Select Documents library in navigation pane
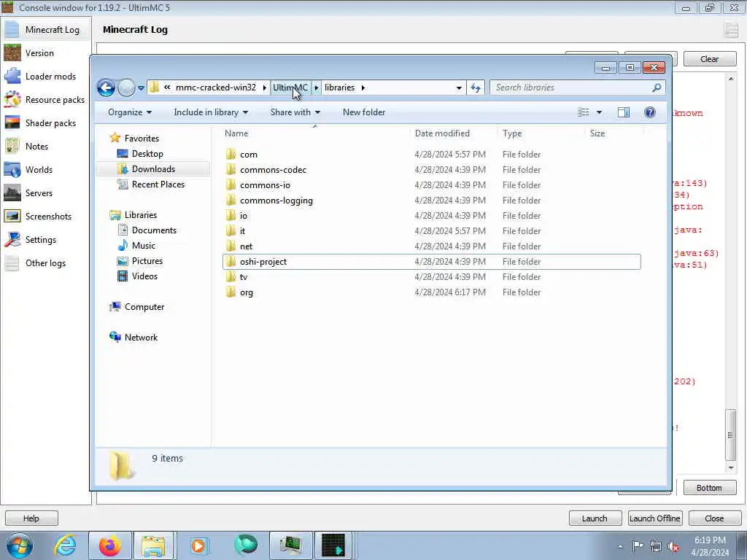This screenshot has height=560, width=747. click(154, 230)
